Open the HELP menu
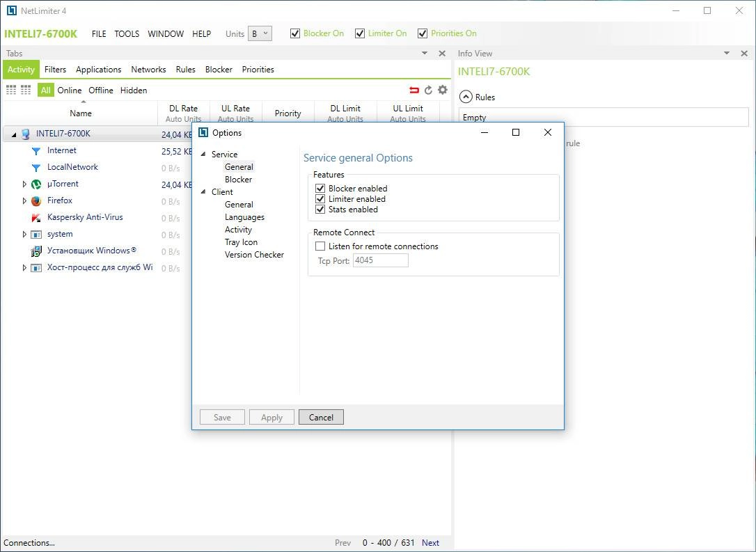756x552 pixels. 202,33
